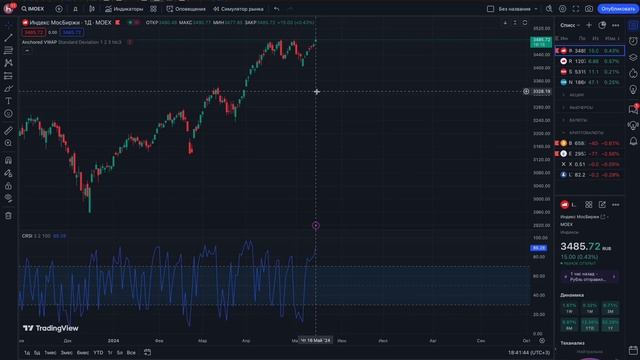Select the 5л date range
Image resolution: width=640 pixels, height=360 pixels.
tap(120, 353)
